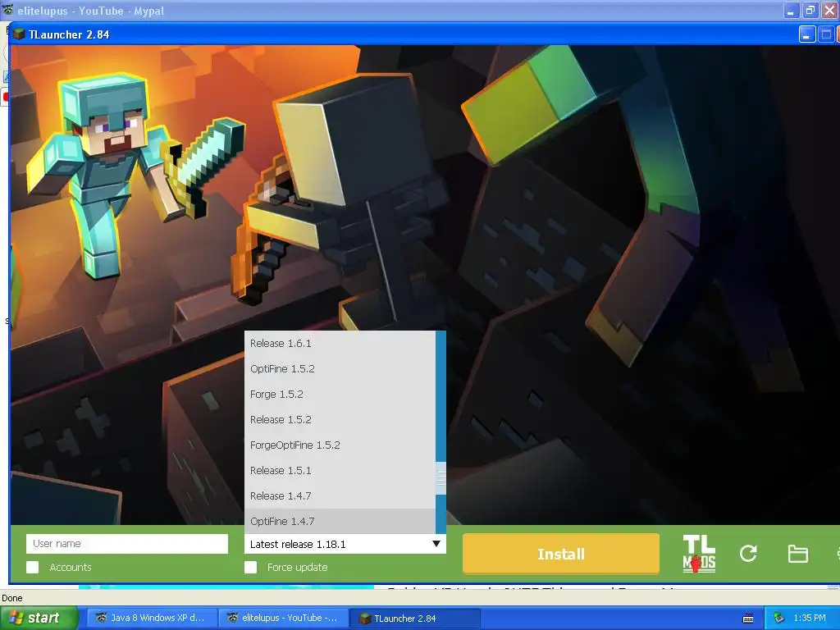Image resolution: width=840 pixels, height=630 pixels.
Task: Open the game folder icon
Action: pos(797,554)
